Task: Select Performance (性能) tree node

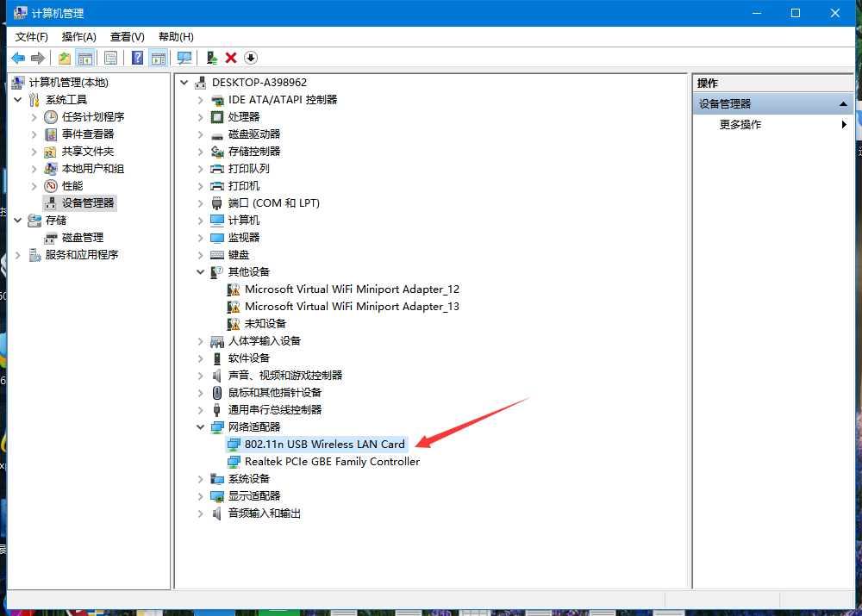Action: [x=72, y=186]
